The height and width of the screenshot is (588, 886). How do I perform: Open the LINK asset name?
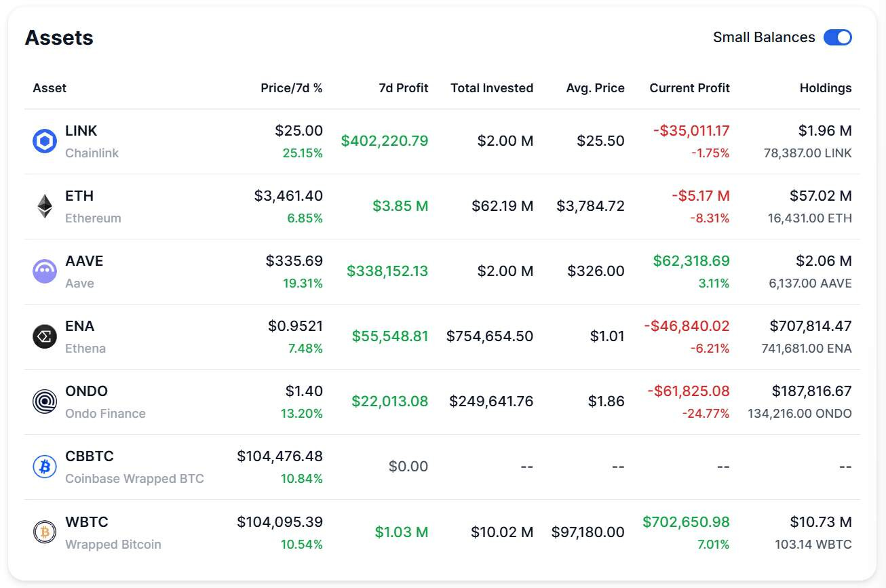[x=81, y=130]
